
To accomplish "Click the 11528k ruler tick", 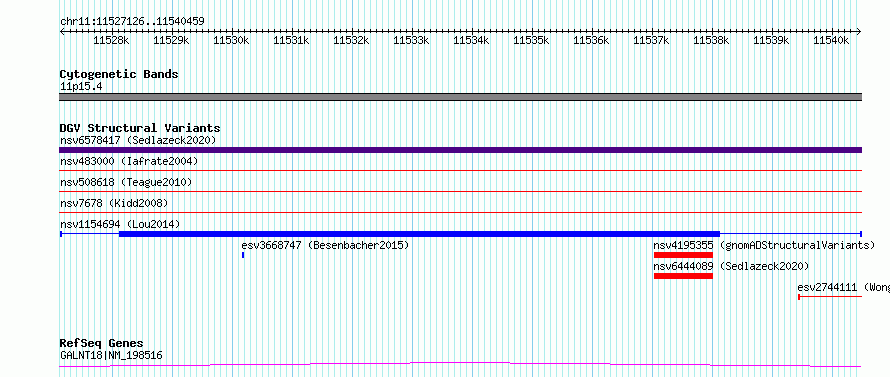I will pyautogui.click(x=111, y=40).
